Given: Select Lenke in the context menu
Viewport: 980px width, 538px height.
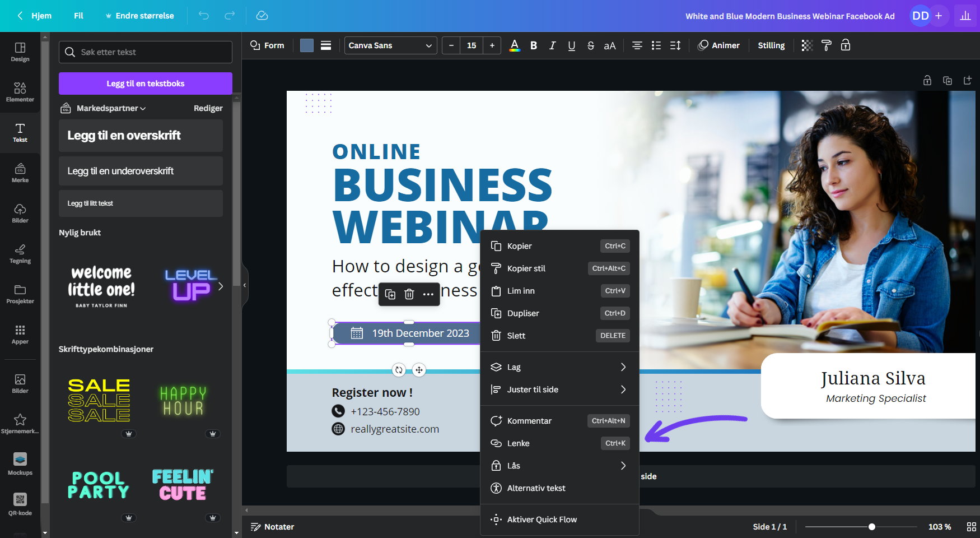Looking at the screenshot, I should tap(559, 443).
